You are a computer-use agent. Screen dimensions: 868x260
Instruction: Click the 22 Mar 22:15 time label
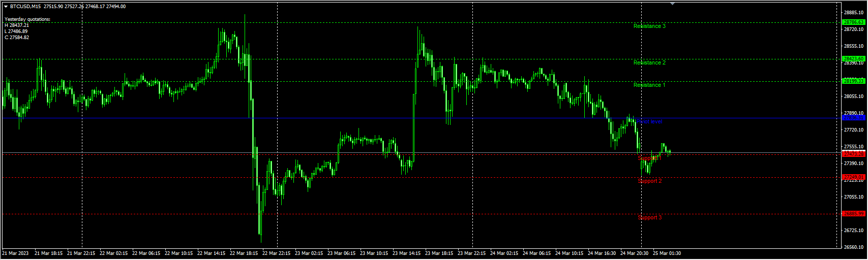pos(277,253)
